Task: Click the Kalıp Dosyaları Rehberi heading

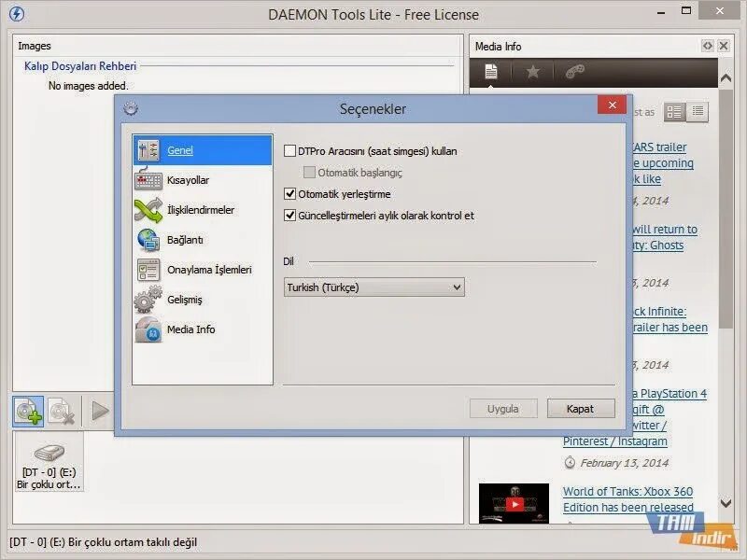Action: click(80, 66)
